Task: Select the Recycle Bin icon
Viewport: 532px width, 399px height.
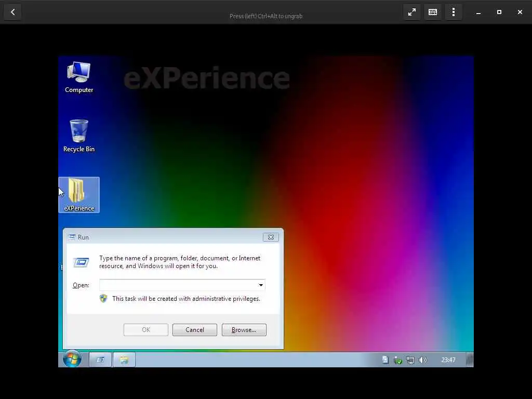Action: pos(79,136)
